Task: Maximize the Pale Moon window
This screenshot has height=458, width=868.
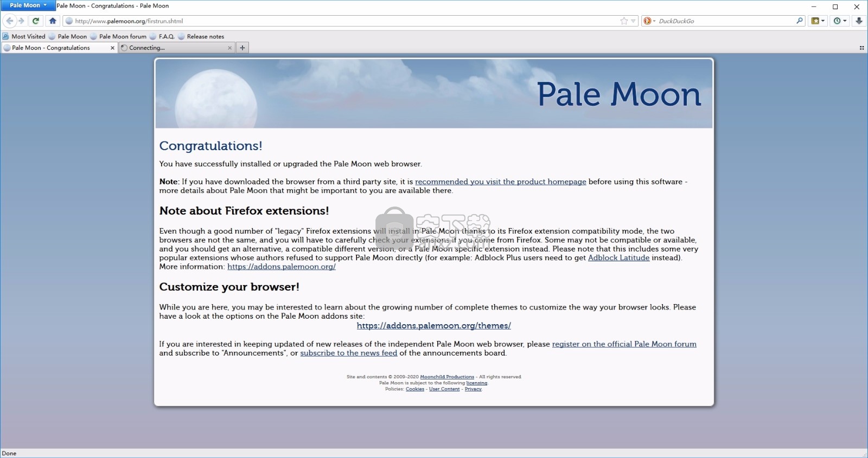Action: point(835,7)
